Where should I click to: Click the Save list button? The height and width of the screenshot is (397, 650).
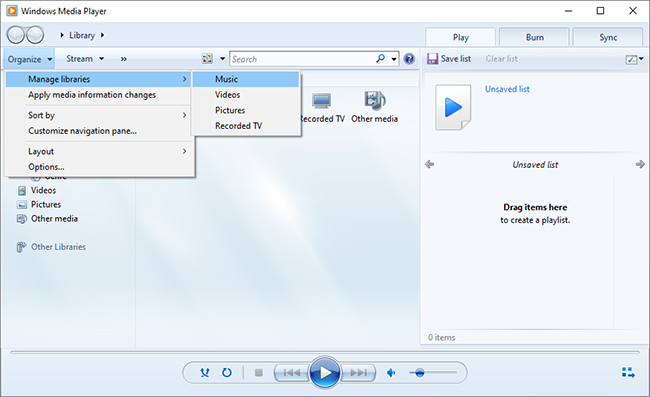click(449, 59)
